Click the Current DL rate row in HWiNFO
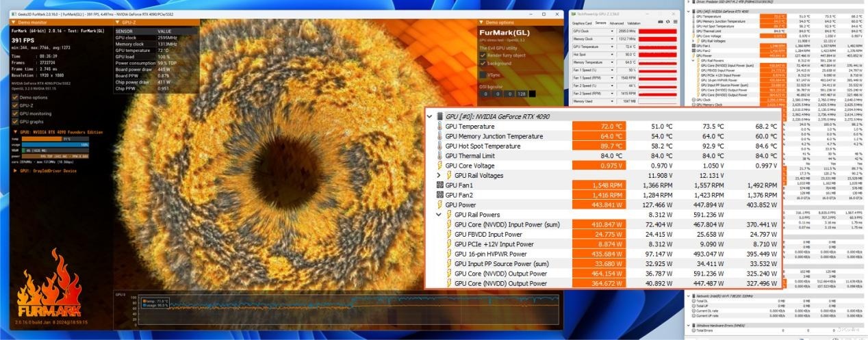 tap(777, 311)
